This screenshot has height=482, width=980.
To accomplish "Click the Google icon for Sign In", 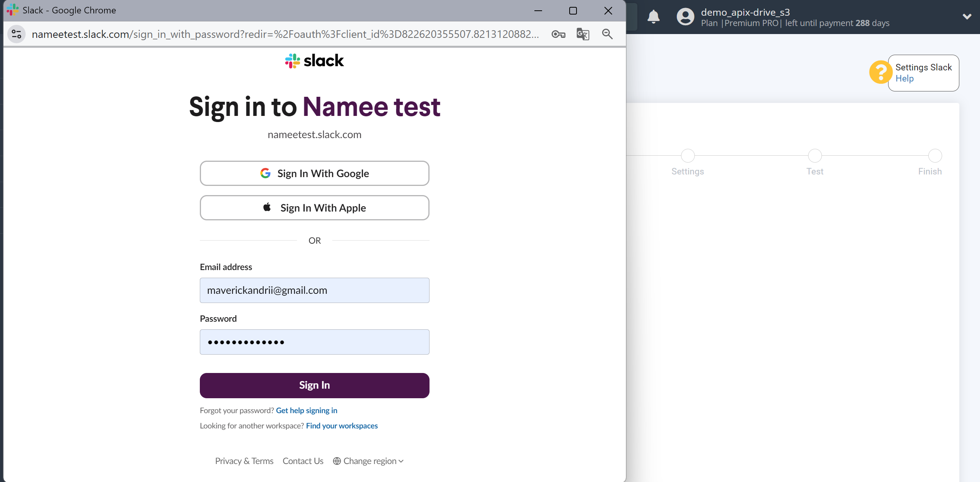I will pos(265,174).
